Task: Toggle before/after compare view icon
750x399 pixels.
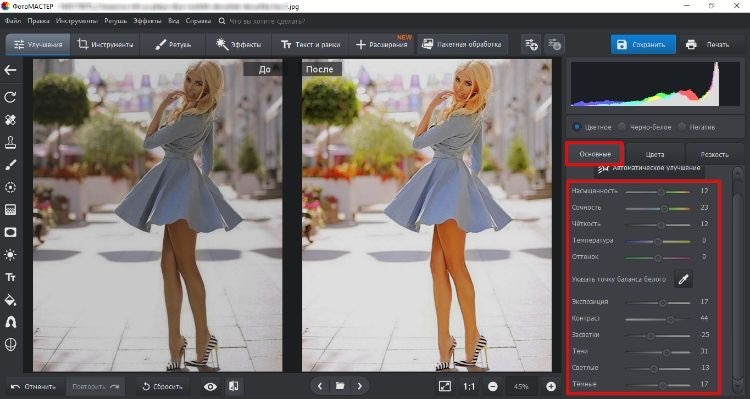Action: coord(233,387)
